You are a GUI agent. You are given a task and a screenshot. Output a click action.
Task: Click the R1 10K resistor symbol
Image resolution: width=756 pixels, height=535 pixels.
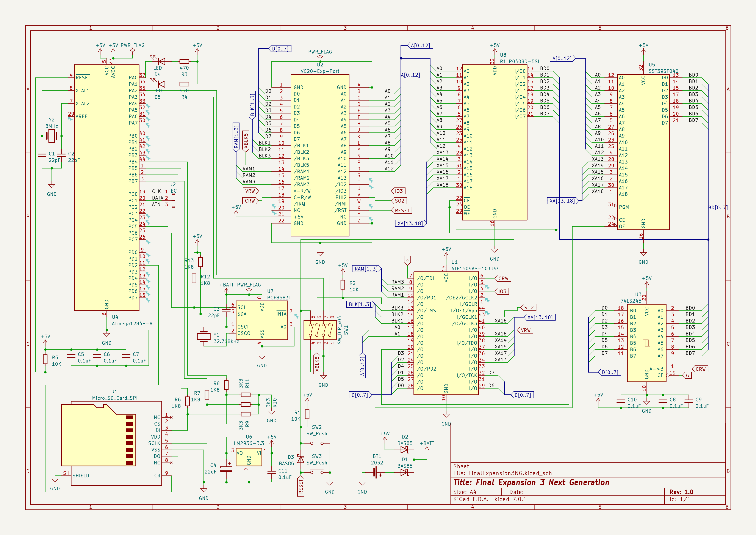coord(307,414)
